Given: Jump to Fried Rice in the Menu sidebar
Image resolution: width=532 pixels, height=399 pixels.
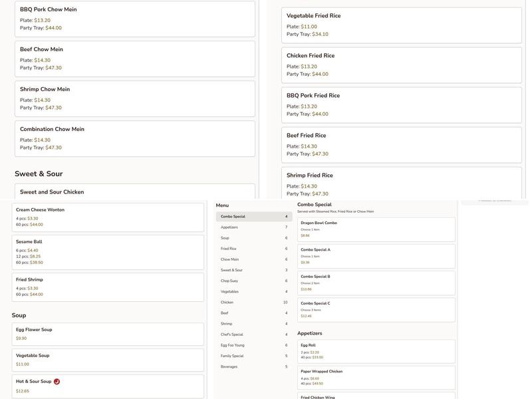Looking at the screenshot, I should (x=253, y=249).
